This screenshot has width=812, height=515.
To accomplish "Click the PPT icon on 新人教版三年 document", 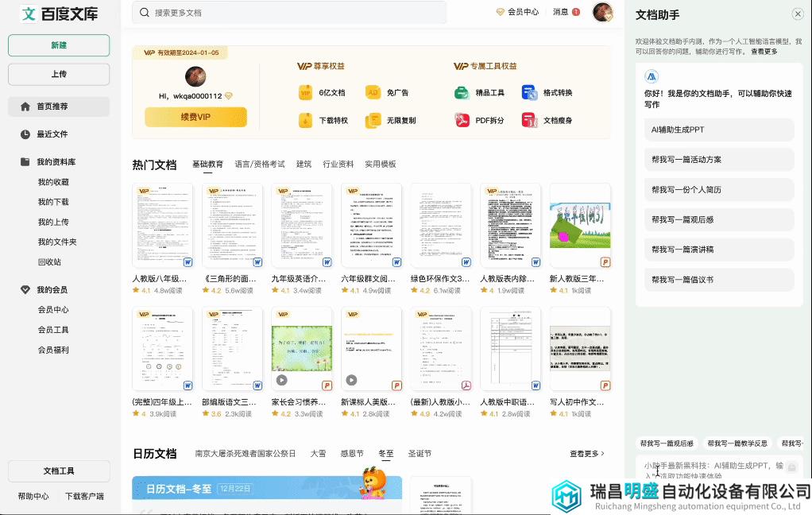I will click(605, 262).
